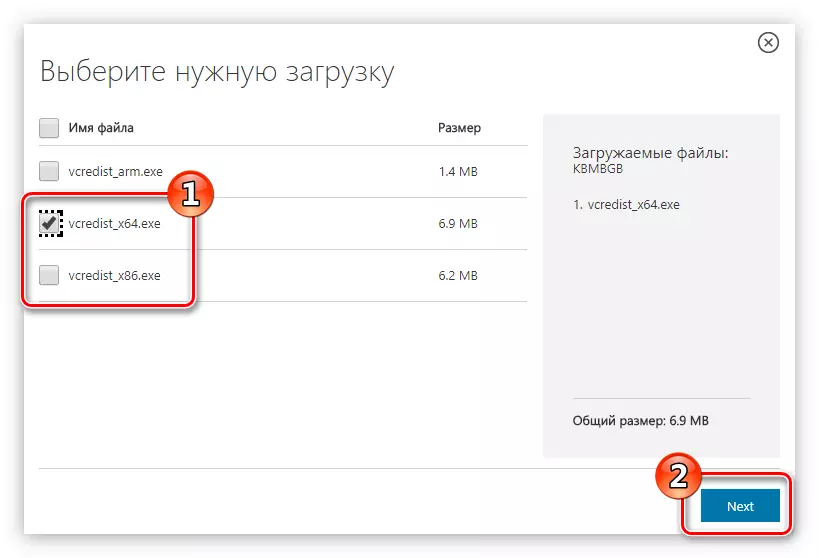
Task: Click the 1. vcredist_x64.exe summary entry
Action: 626,204
